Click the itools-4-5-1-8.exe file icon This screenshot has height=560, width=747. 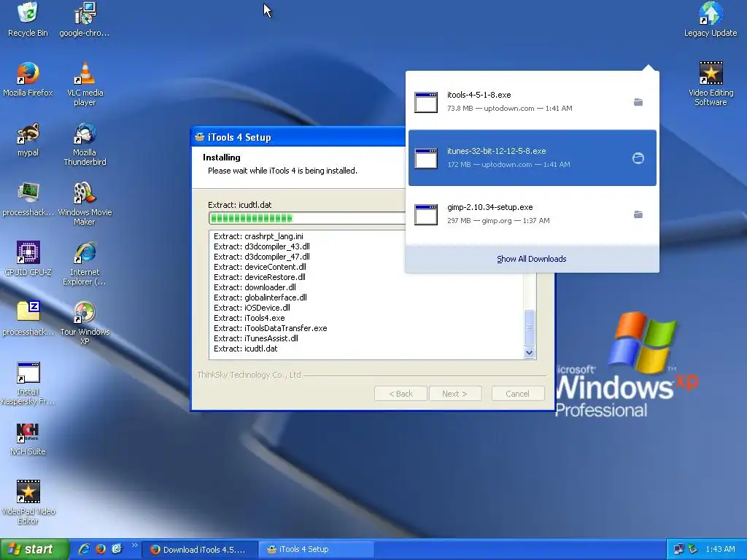click(x=426, y=102)
